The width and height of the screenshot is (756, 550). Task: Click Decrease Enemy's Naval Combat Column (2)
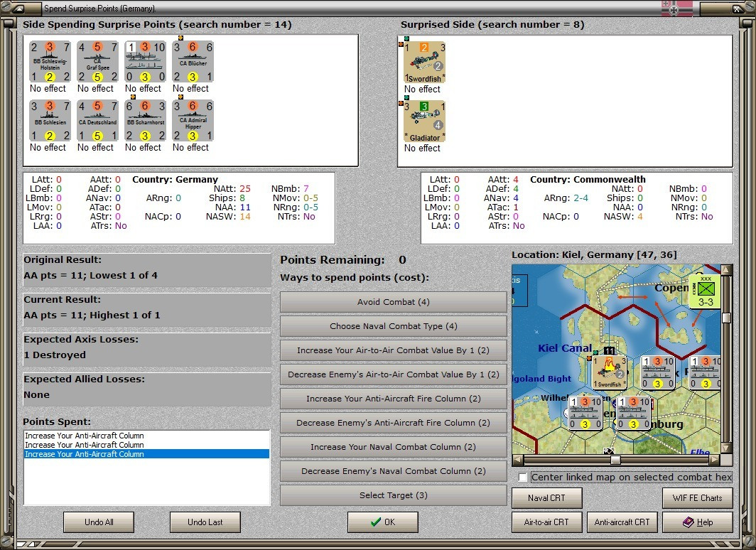tap(393, 471)
